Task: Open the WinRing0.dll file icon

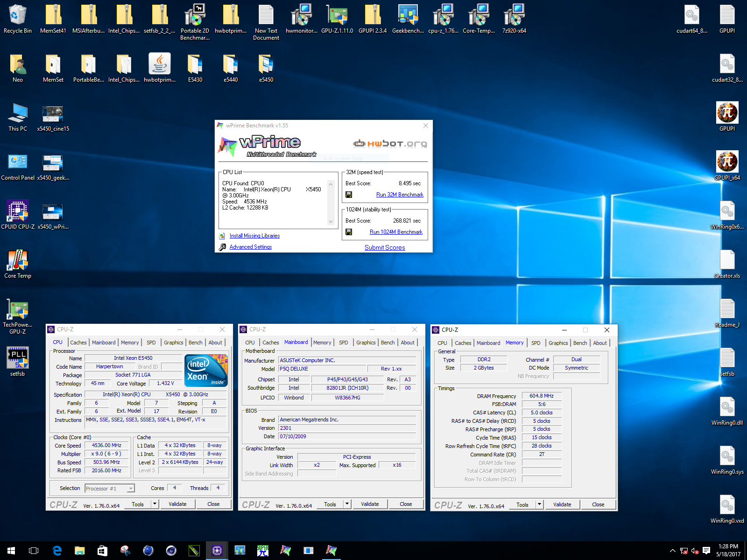Action: 727,411
